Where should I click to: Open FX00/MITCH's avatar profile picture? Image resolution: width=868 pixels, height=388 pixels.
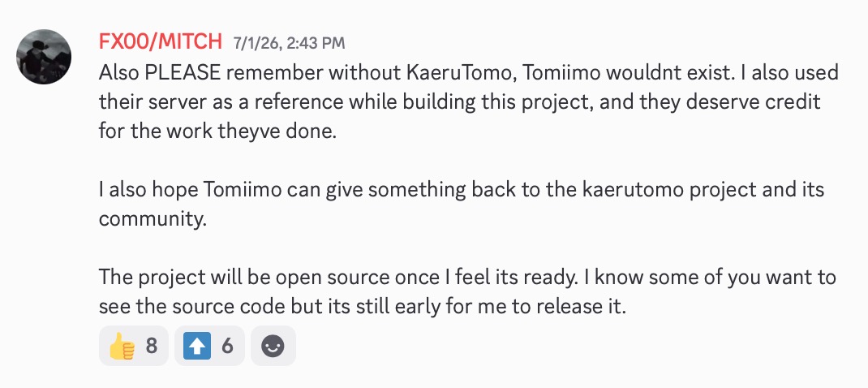click(44, 57)
